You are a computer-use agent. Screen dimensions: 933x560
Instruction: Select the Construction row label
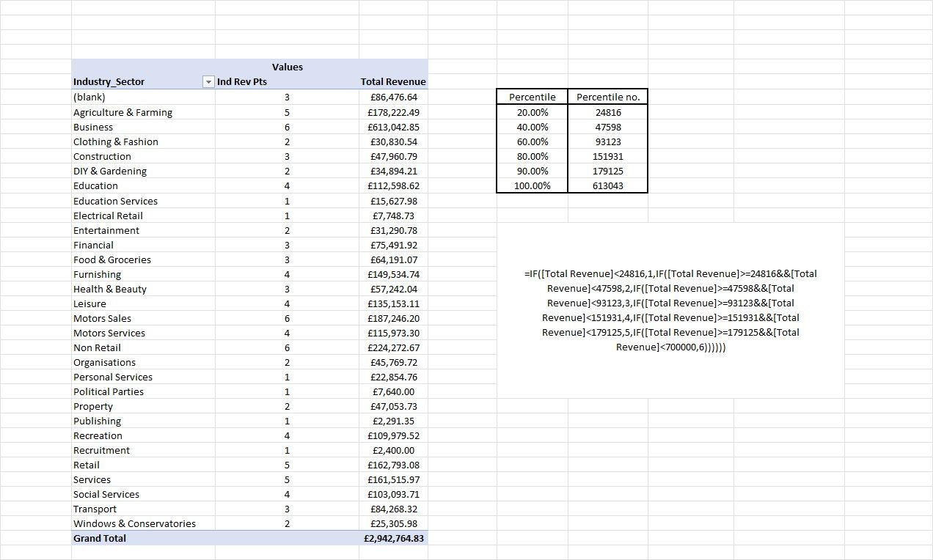143,156
